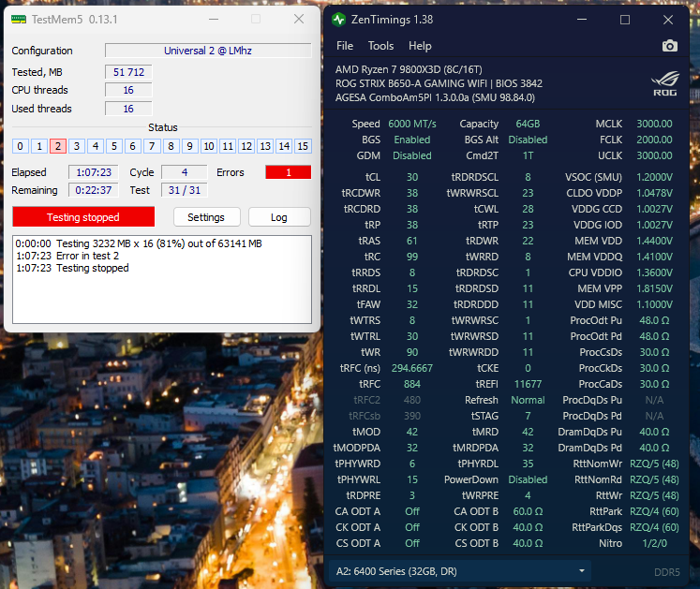Click the red Testing stopped button
700x589 pixels.
click(x=83, y=217)
